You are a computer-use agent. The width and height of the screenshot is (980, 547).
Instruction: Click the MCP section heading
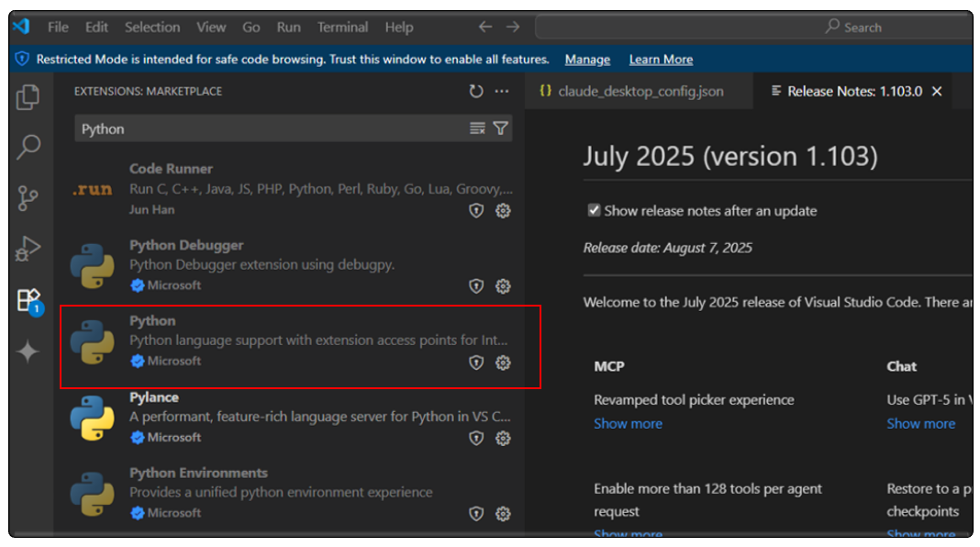[608, 366]
